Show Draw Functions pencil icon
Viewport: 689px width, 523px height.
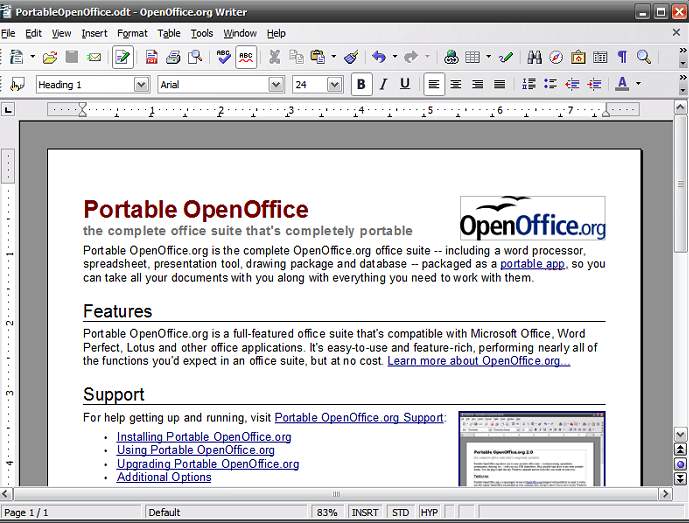pos(506,57)
